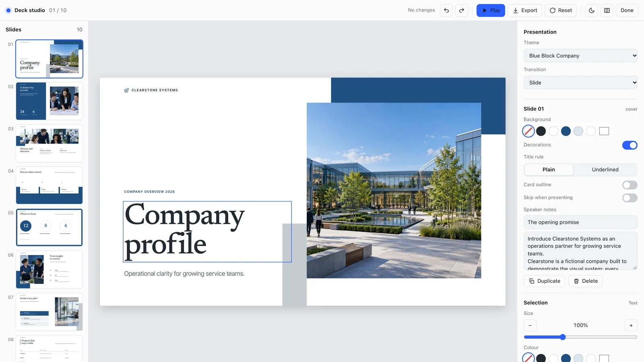Select the no-background slashed swatch under Background
Viewport: 644px width, 362px height.
528,131
